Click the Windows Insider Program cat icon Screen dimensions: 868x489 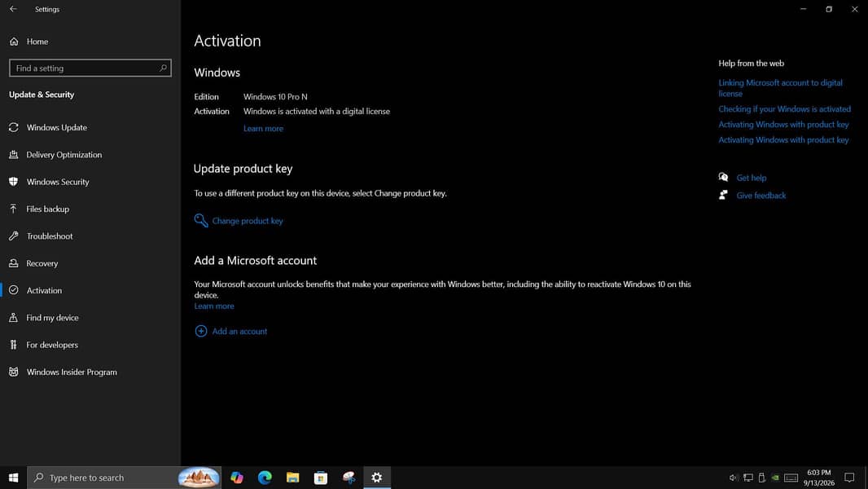click(x=13, y=372)
